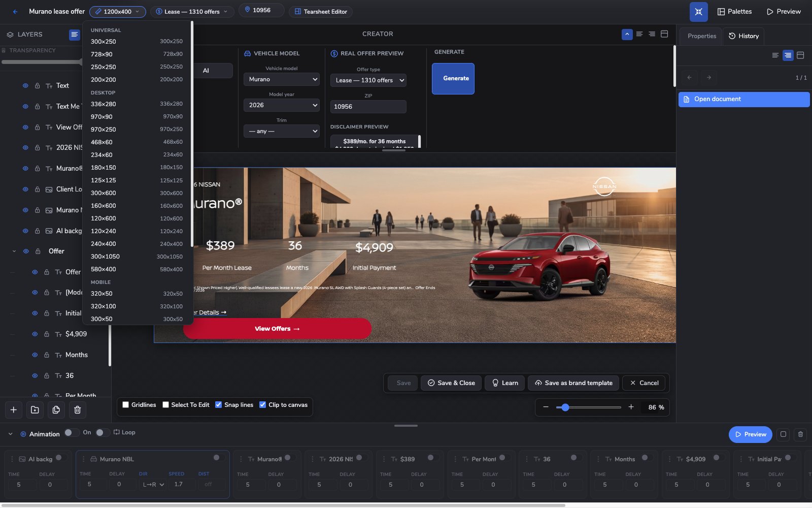Switch to the History tab
Image resolution: width=812 pixels, height=508 pixels.
click(743, 36)
